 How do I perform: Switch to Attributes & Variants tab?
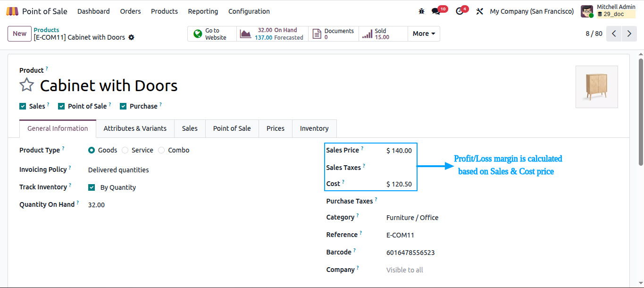tap(135, 128)
